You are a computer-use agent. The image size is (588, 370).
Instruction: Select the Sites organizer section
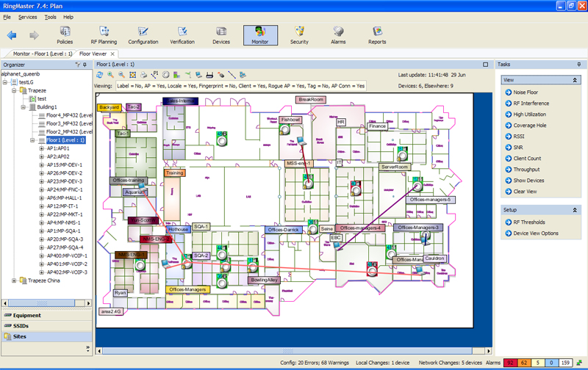coord(47,336)
